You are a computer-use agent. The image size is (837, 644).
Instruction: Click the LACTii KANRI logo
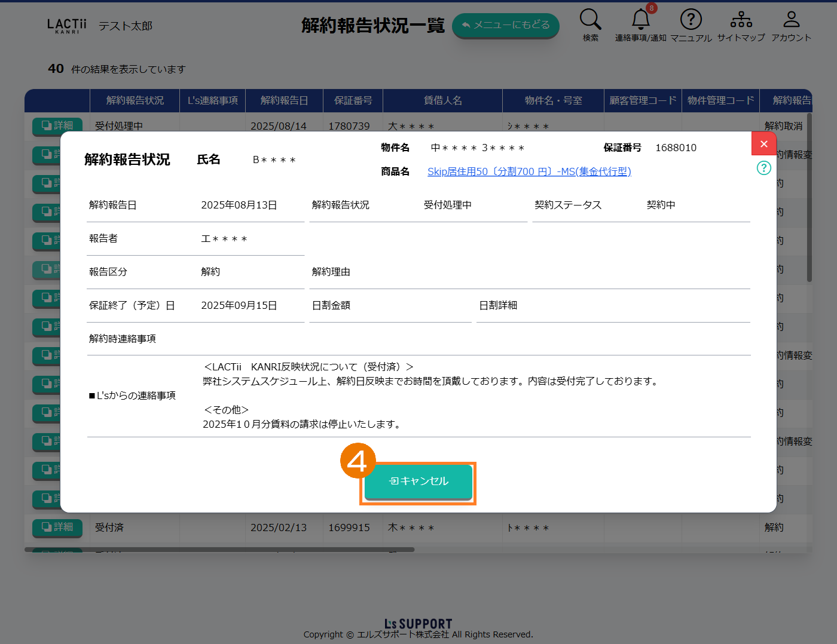pos(66,26)
